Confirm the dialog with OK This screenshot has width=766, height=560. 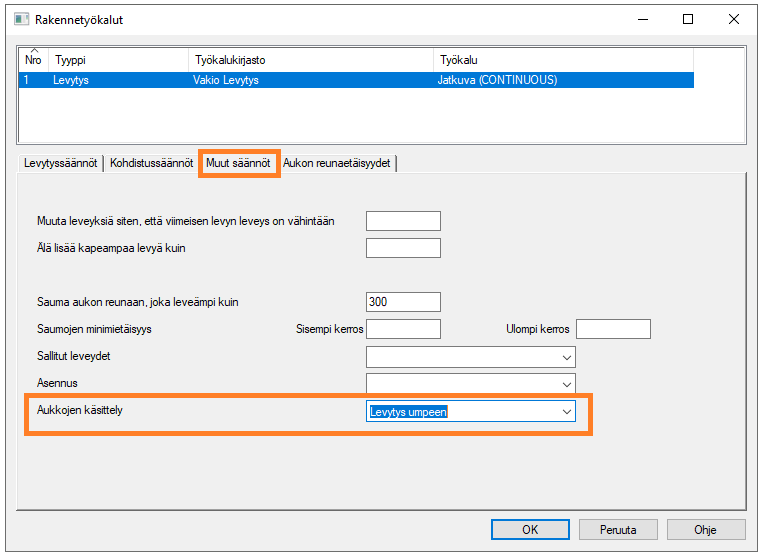531,529
